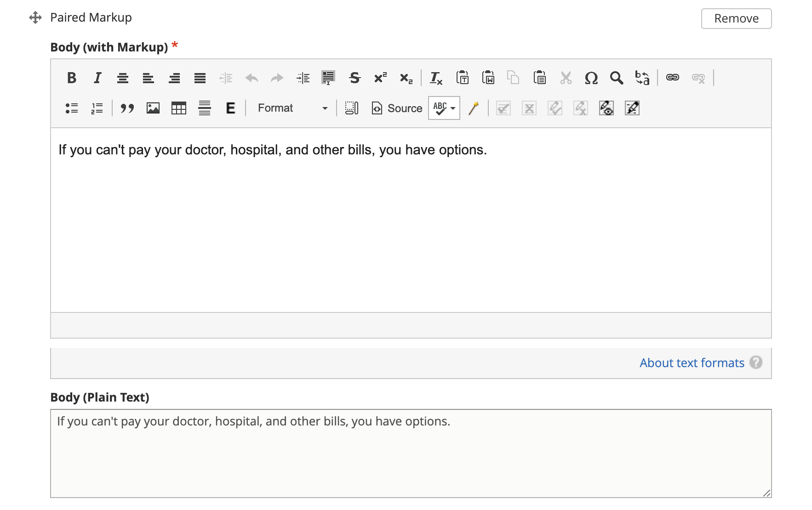This screenshot has height=510, width=812.
Task: Click the reject all changes icon
Action: pyautogui.click(x=581, y=108)
